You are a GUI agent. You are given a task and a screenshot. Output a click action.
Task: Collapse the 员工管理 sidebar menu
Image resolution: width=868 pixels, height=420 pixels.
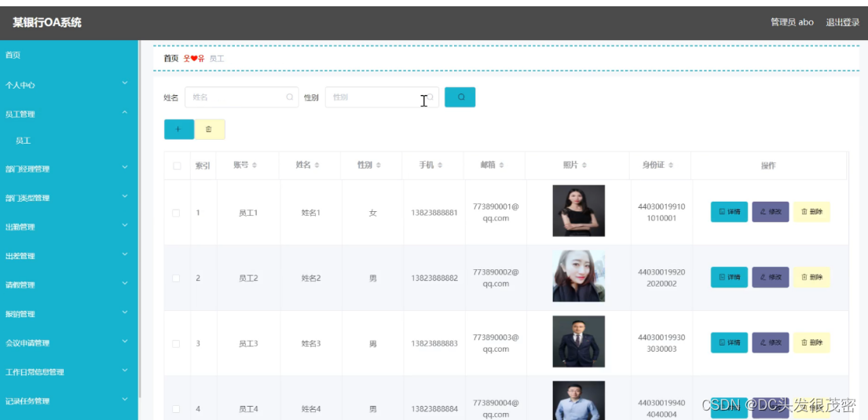click(x=68, y=114)
